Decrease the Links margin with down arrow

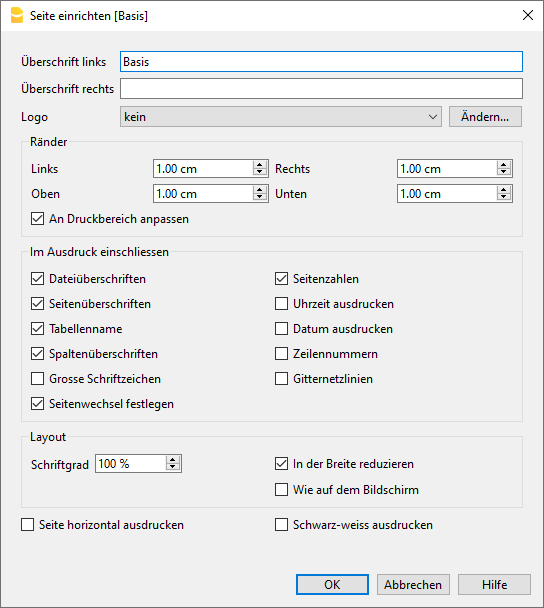pos(259,173)
